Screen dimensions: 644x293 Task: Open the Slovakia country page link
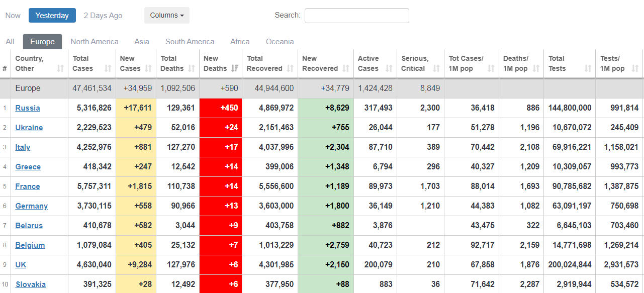click(31, 284)
